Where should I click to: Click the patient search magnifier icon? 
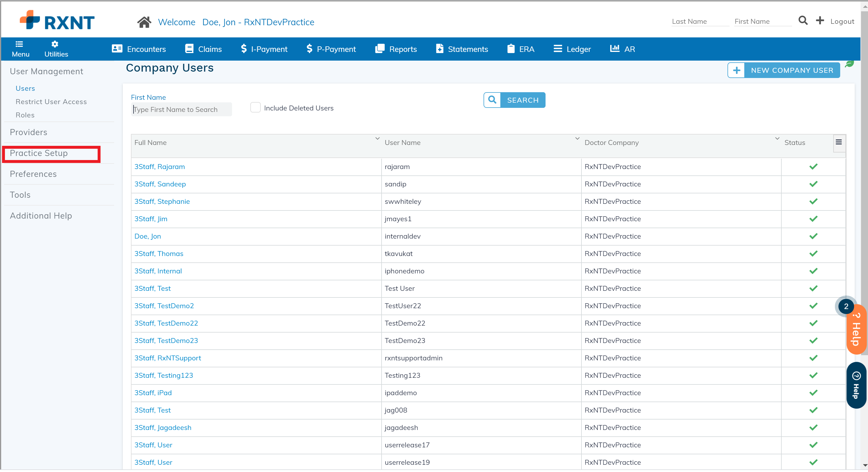(803, 21)
